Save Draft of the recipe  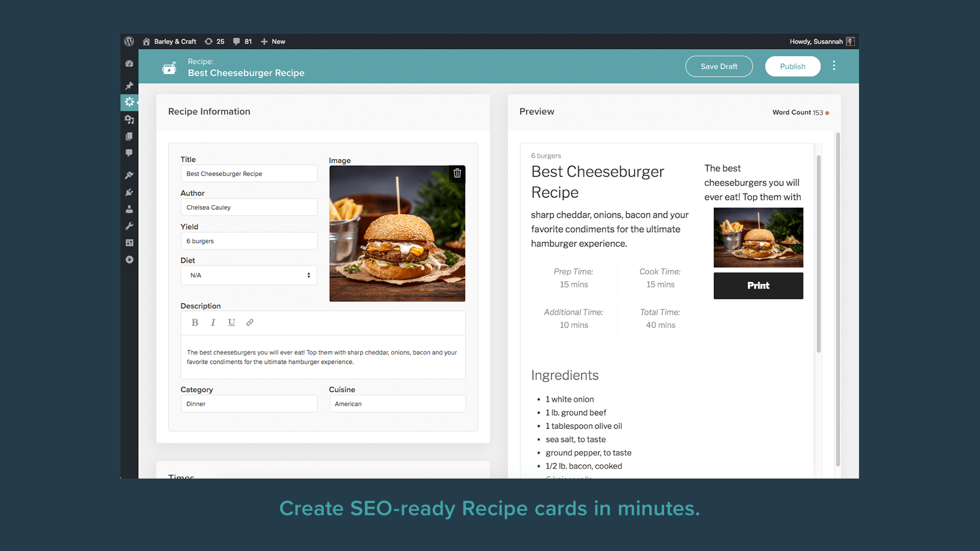[x=719, y=66]
